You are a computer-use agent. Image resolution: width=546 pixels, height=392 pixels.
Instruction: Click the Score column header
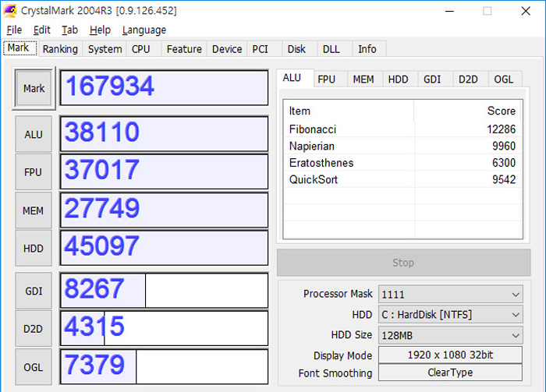point(468,111)
